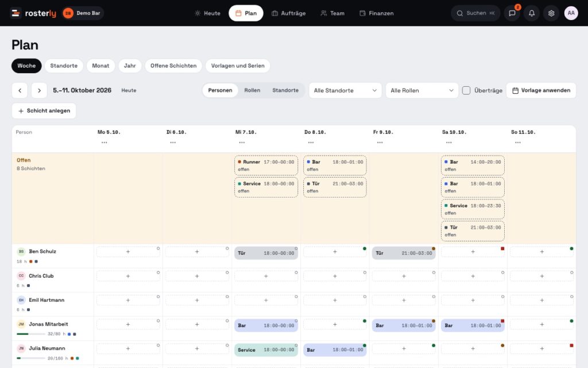The height and width of the screenshot is (368, 588).
Task: Open the notifications bell
Action: (x=531, y=13)
